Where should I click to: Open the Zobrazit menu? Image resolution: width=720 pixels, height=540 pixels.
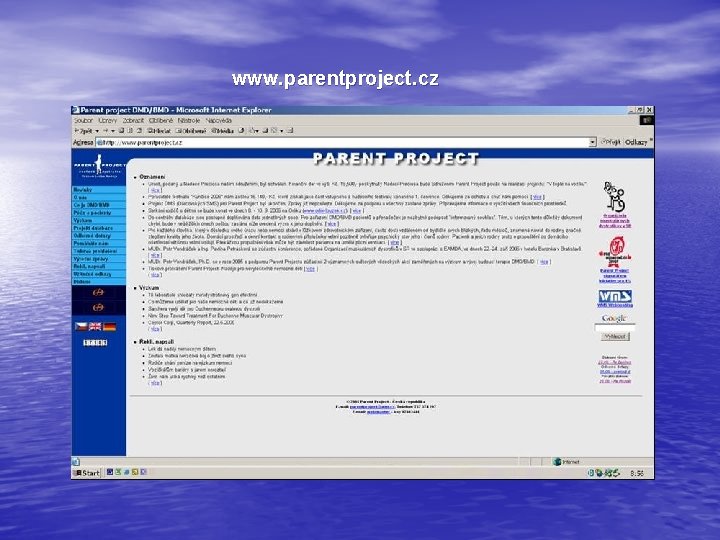133,120
